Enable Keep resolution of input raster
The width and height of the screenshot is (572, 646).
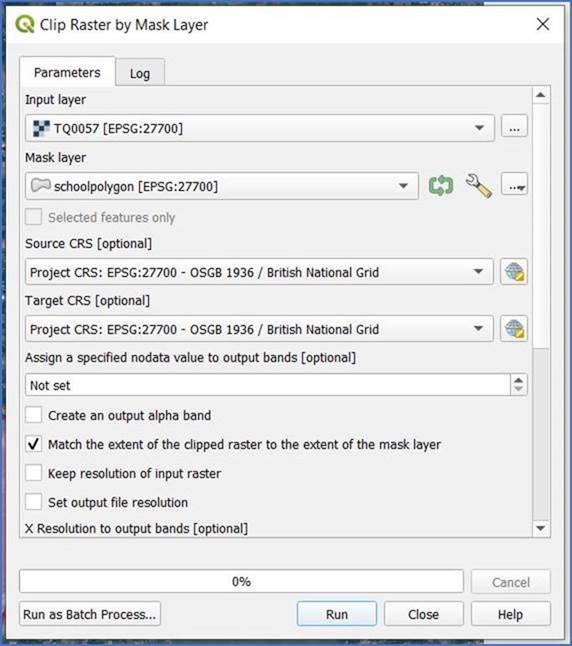[x=33, y=473]
